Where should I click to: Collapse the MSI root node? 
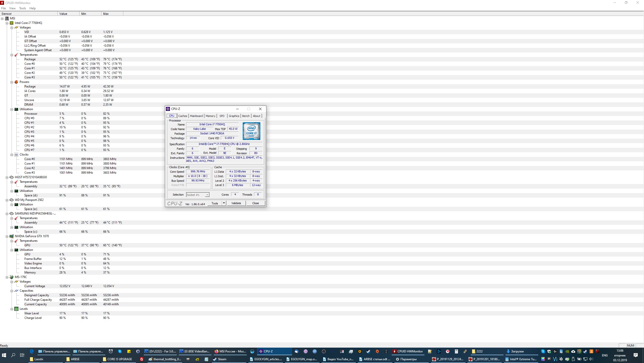(x=2, y=18)
